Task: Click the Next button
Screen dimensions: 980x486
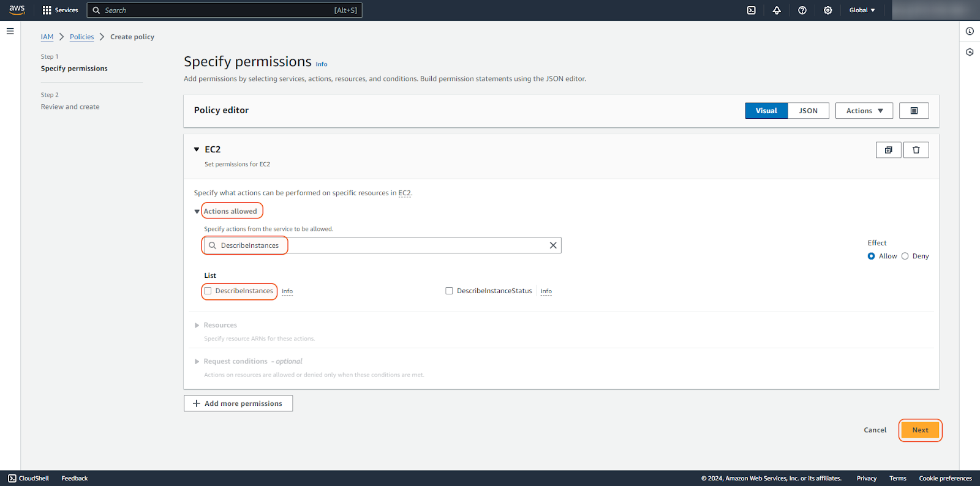Action: (x=920, y=430)
